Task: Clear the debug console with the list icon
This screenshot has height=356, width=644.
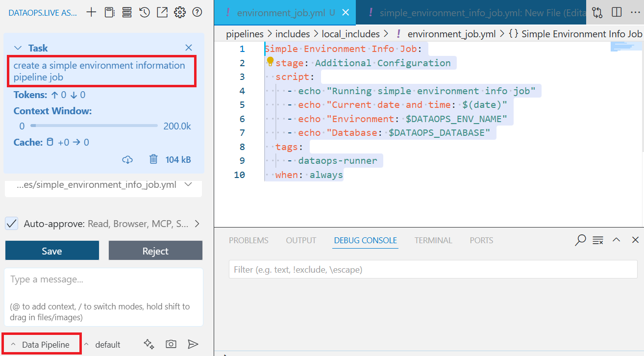Action: pyautogui.click(x=598, y=240)
